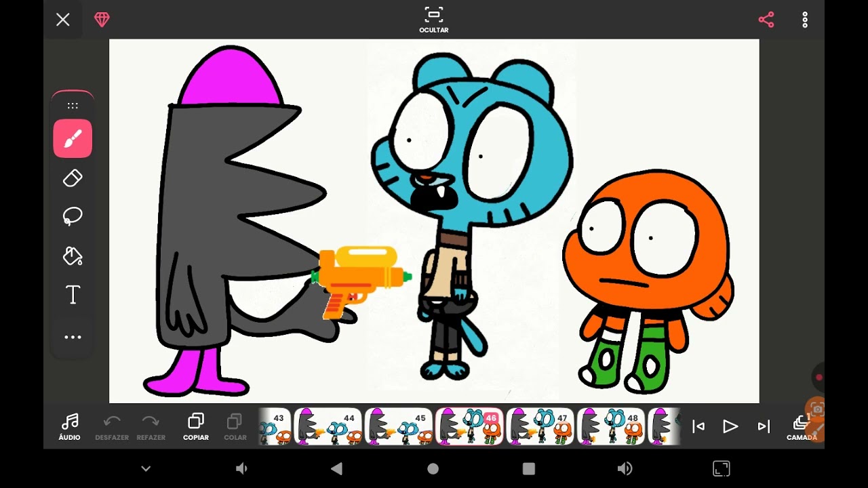Tap the Android back button
The height and width of the screenshot is (488, 868).
pyautogui.click(x=336, y=468)
